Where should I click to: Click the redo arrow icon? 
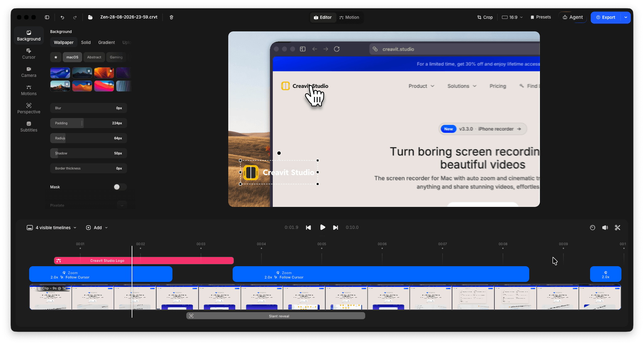(x=75, y=17)
